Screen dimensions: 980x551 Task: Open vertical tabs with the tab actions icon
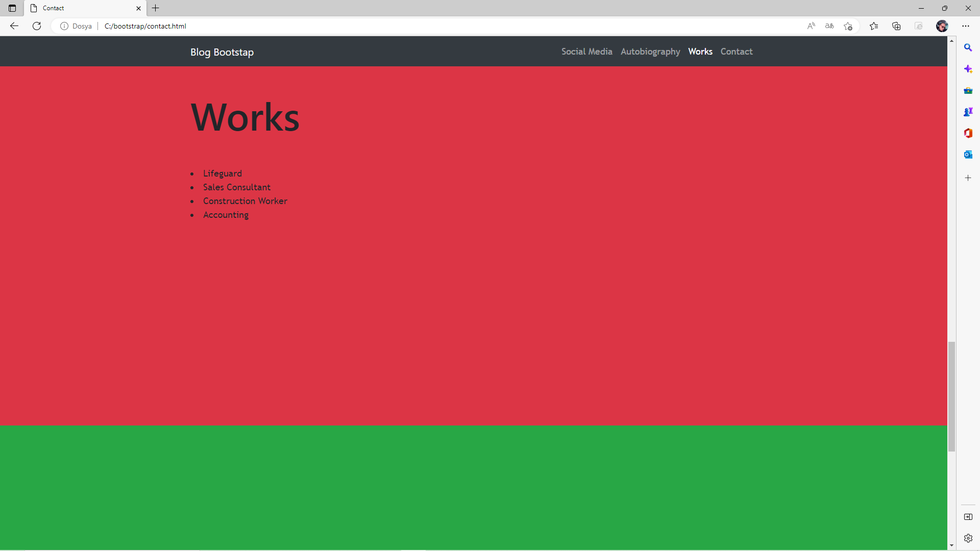coord(12,8)
